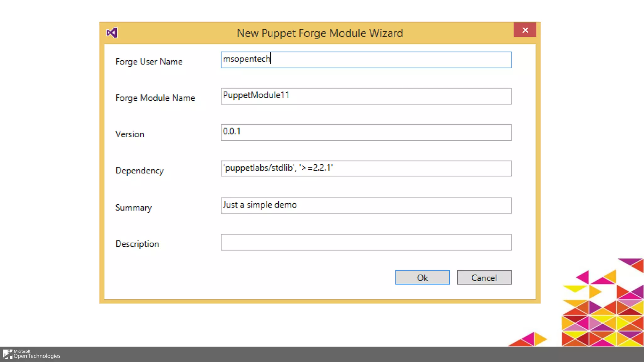Click the Microsoft Open Technologies logo
The width and height of the screenshot is (644, 362).
tap(31, 354)
